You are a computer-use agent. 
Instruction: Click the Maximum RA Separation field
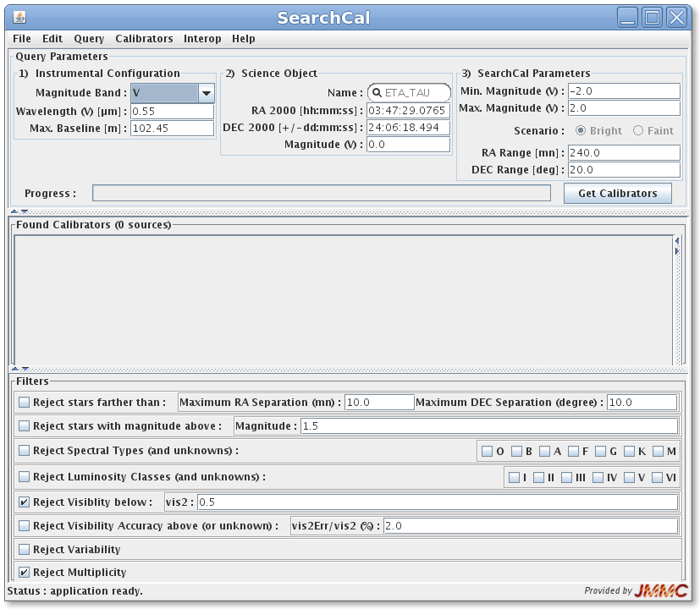pyautogui.click(x=379, y=402)
